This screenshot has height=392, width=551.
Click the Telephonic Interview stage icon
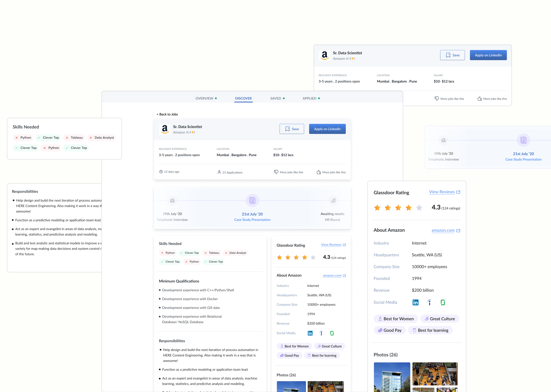click(172, 201)
